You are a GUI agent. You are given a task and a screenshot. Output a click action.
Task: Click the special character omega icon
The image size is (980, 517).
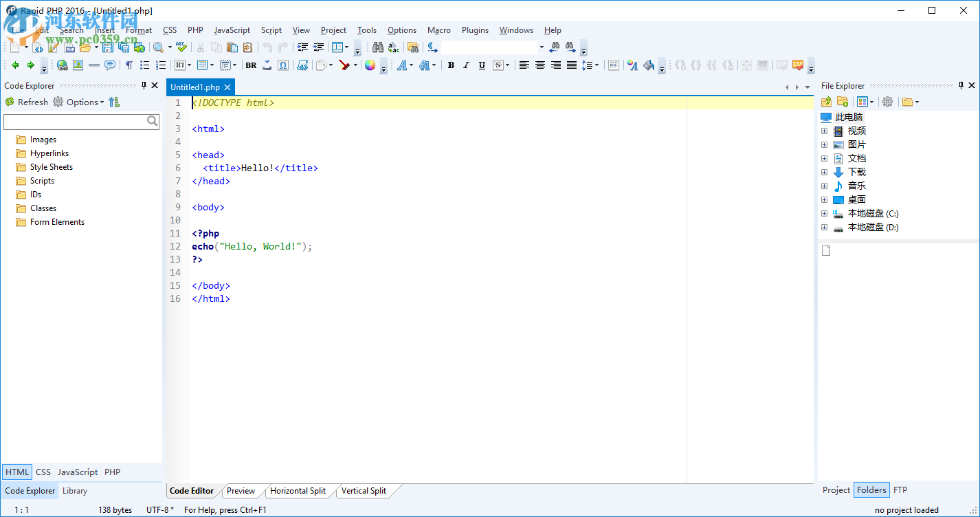(283, 65)
